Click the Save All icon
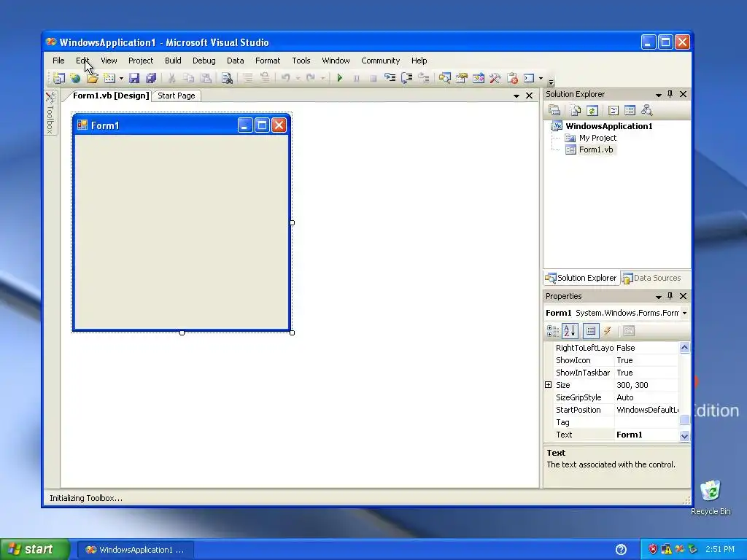 151,78
